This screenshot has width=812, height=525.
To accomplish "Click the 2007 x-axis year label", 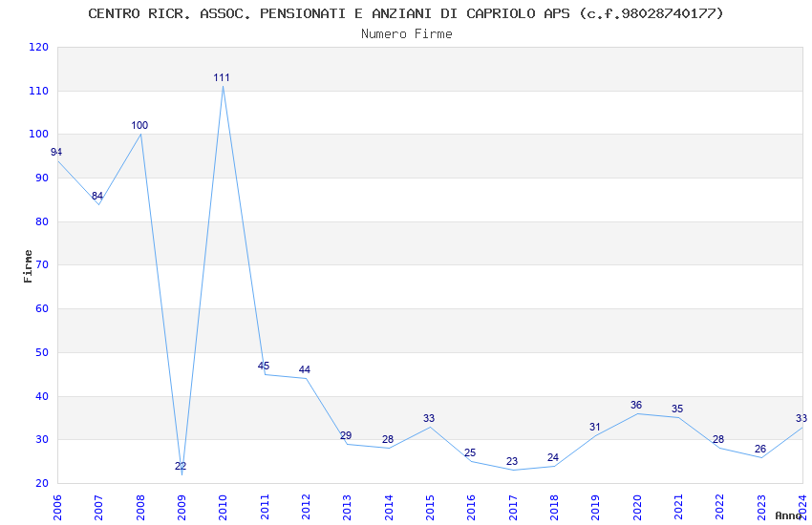I will (98, 507).
